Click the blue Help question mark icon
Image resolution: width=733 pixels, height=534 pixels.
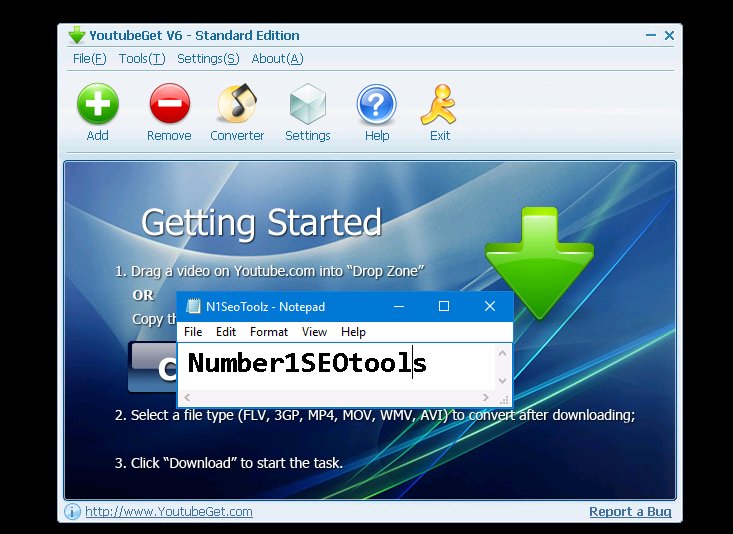tap(376, 104)
